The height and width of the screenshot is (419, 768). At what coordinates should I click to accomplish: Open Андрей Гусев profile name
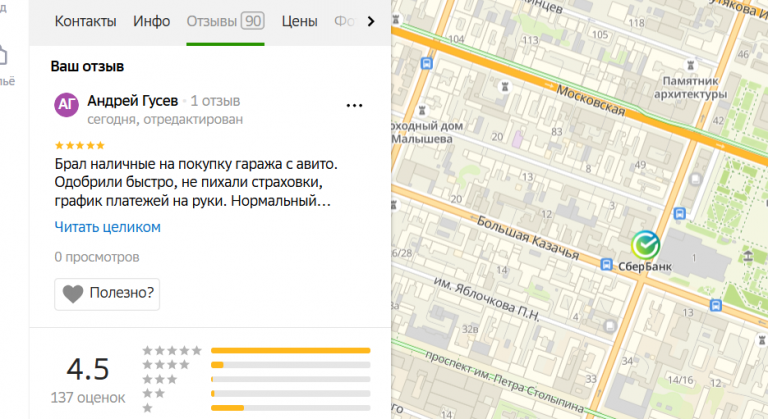pyautogui.click(x=133, y=100)
